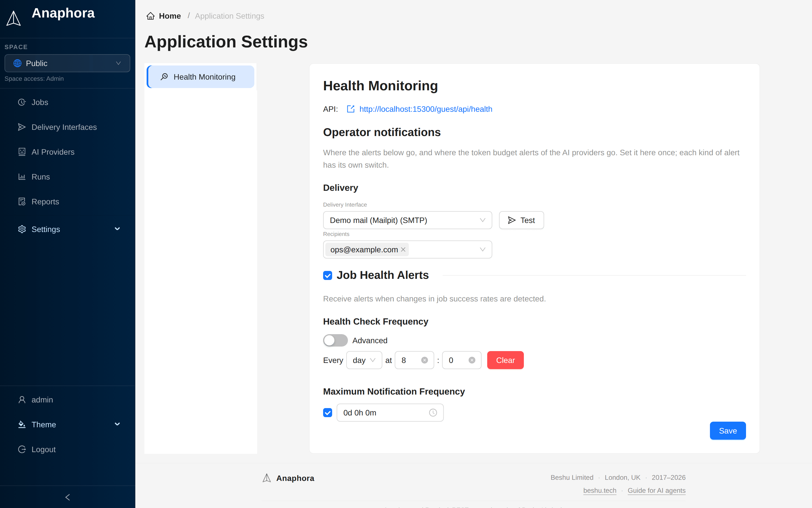Open the Delivery Interface dropdown

pos(407,220)
